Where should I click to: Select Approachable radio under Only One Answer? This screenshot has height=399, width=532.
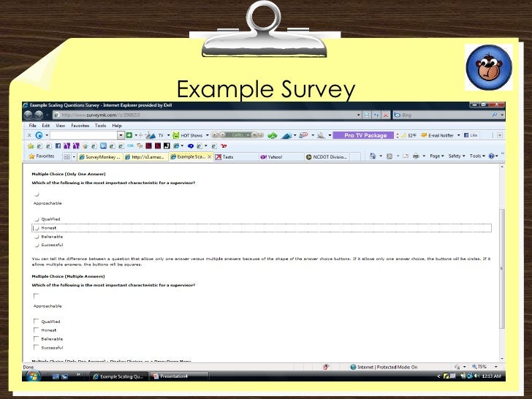tap(37, 194)
